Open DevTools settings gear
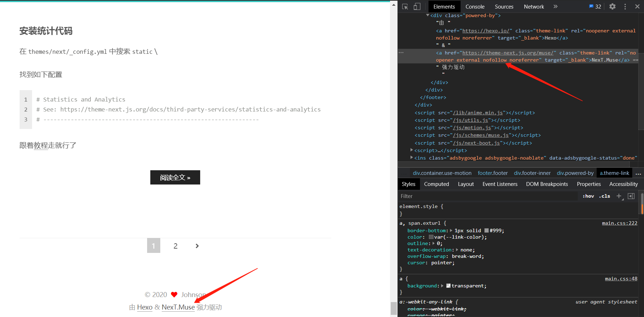Image resolution: width=644 pixels, height=317 pixels. click(612, 6)
